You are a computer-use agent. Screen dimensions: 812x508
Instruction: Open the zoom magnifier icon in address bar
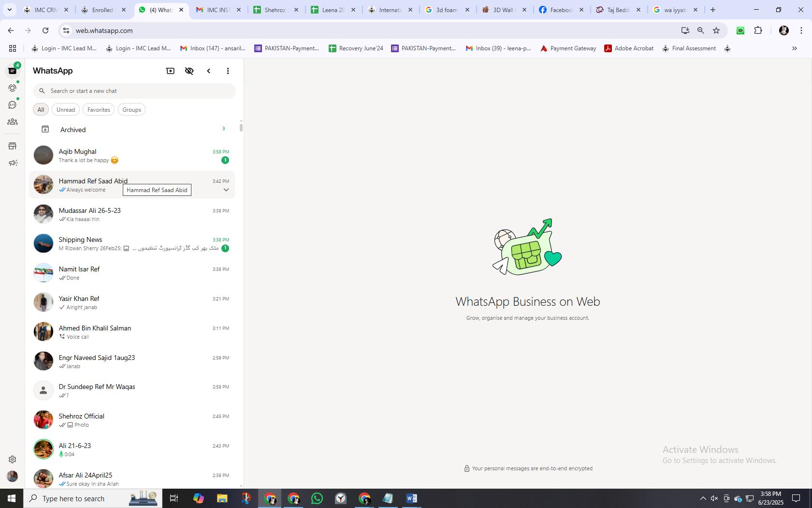point(700,30)
